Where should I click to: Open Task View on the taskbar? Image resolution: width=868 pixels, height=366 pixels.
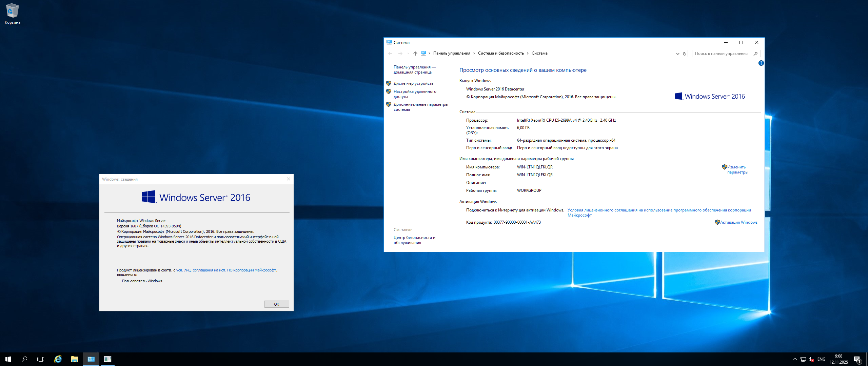coord(41,359)
